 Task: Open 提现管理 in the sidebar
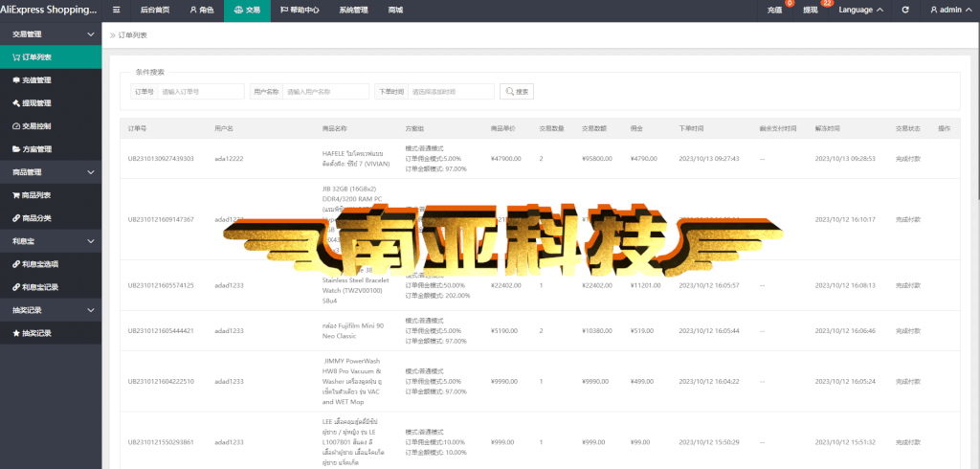click(x=51, y=103)
